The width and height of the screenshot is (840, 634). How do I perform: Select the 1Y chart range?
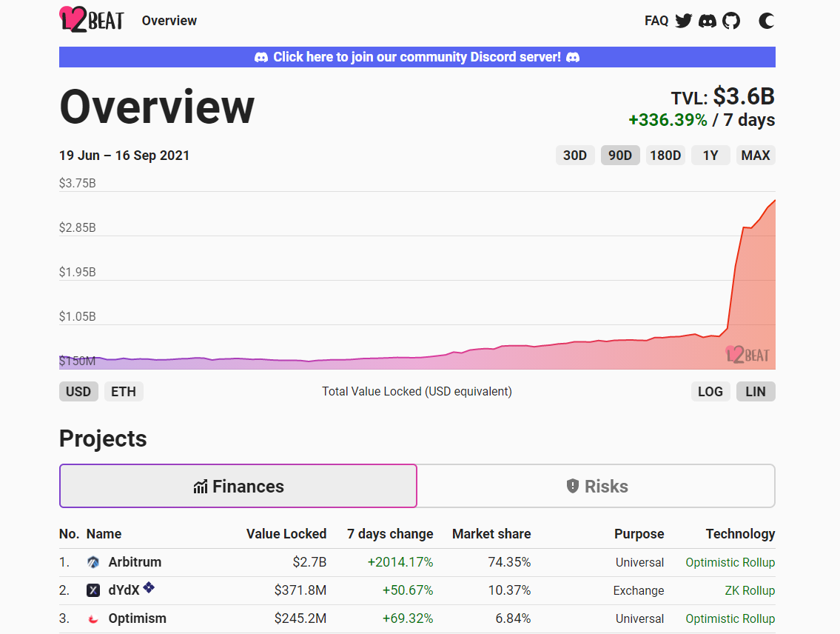(x=710, y=156)
